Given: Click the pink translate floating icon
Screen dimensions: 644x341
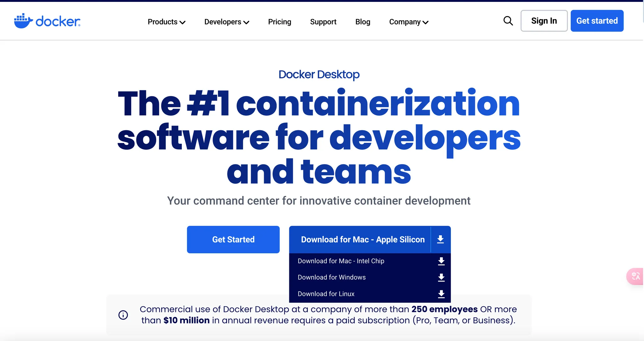Looking at the screenshot, I should coord(636,276).
